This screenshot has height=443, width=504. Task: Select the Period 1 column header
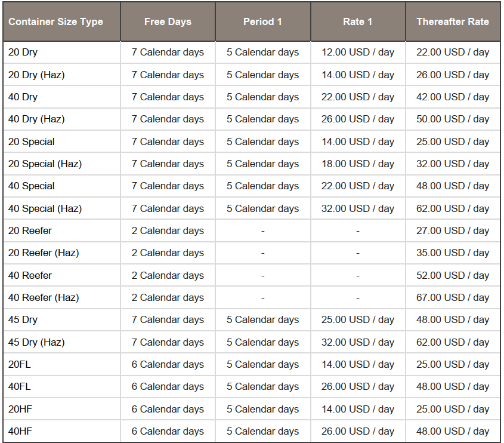tap(262, 21)
